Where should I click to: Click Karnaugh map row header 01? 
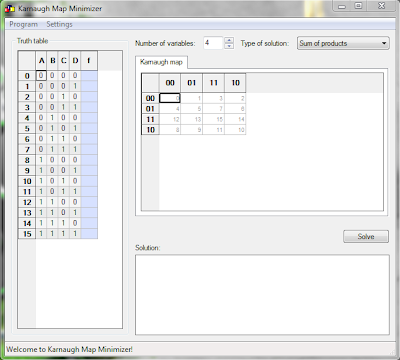point(150,109)
